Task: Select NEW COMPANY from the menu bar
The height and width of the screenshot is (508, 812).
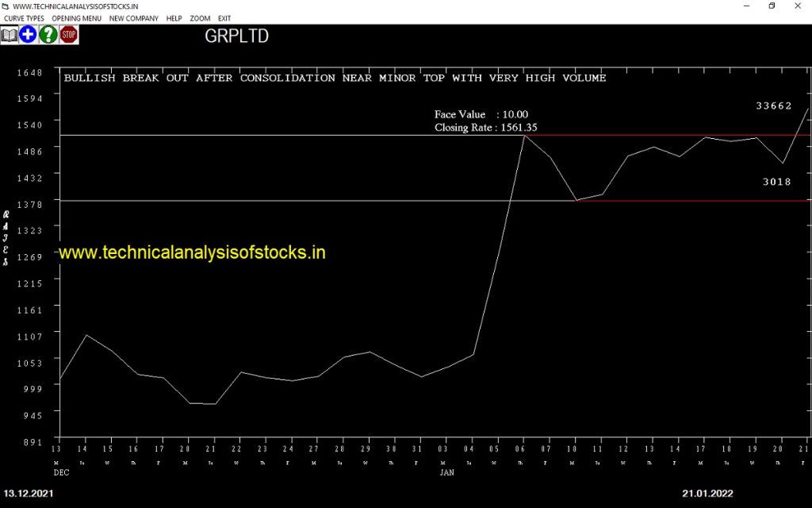Action: pos(133,18)
